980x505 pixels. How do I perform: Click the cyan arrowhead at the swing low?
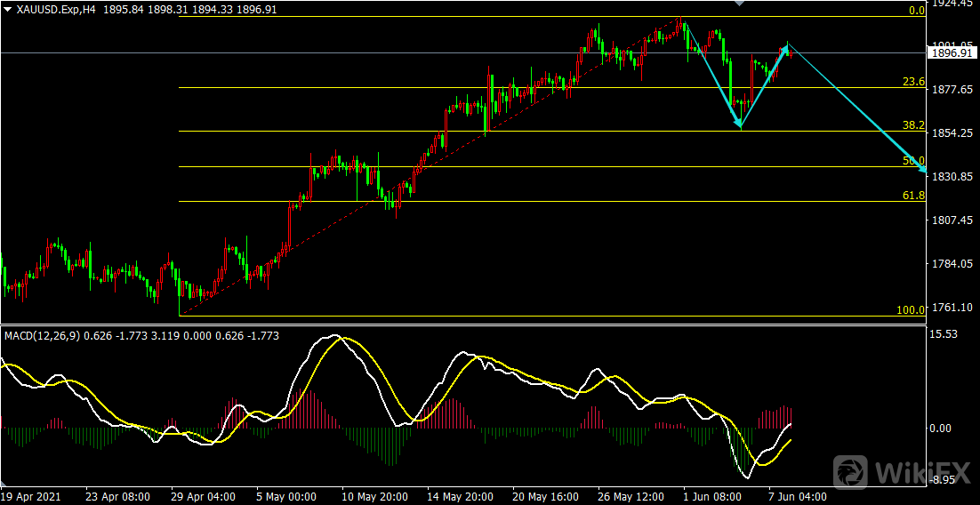pos(738,124)
